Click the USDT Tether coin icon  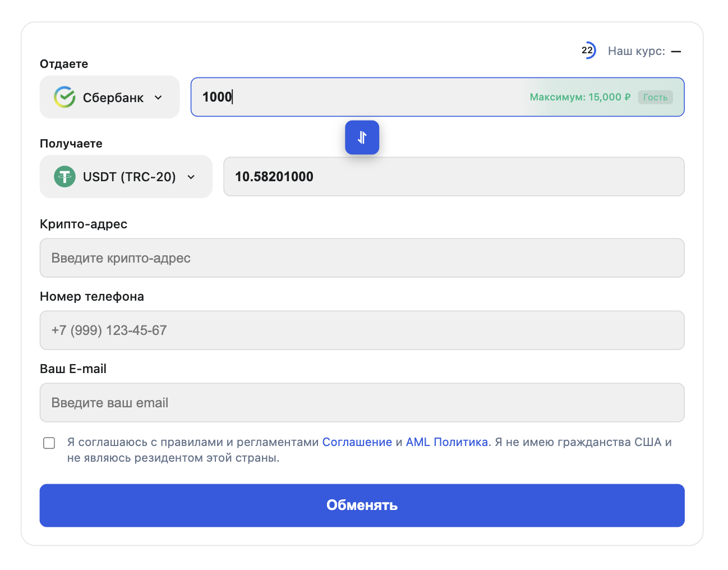coord(65,177)
